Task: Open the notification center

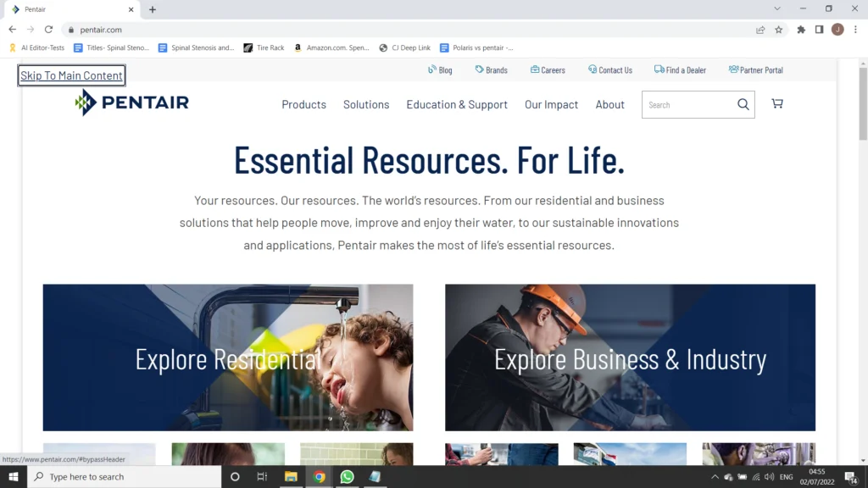Action: tap(851, 477)
